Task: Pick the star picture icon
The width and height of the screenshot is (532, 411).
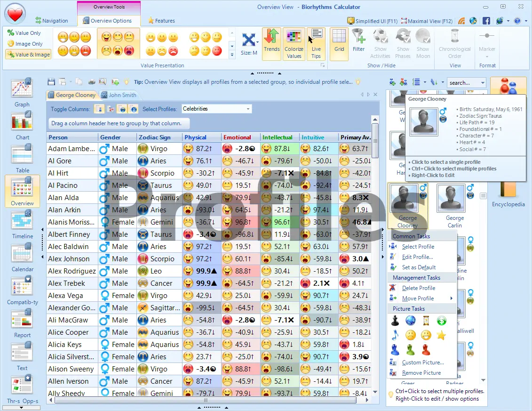Action: coord(441,335)
